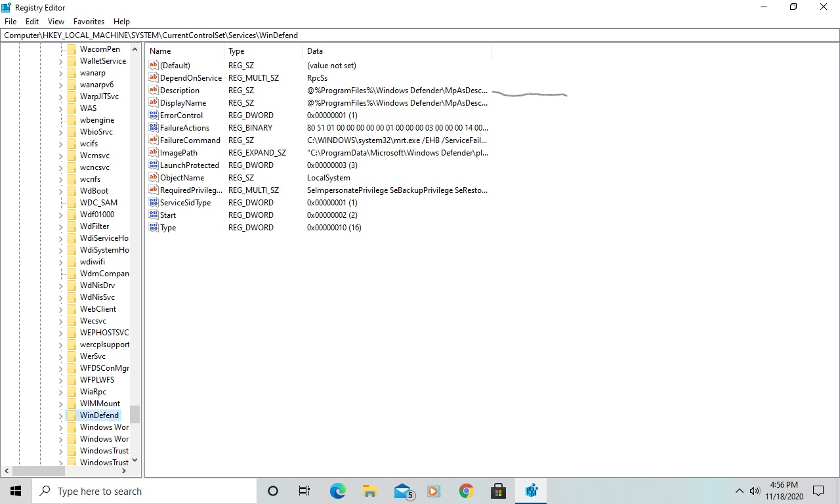
Task: Click the DependOnService string icon
Action: [x=154, y=78]
